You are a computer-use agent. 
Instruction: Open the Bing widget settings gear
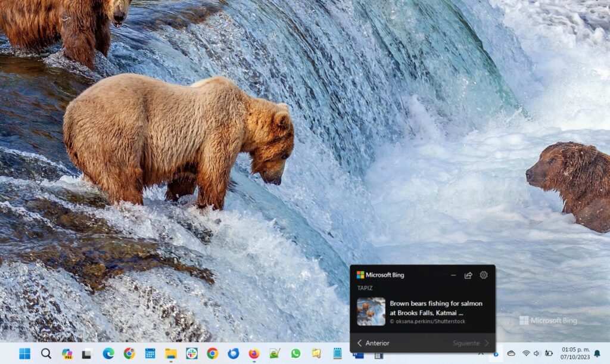tap(484, 275)
